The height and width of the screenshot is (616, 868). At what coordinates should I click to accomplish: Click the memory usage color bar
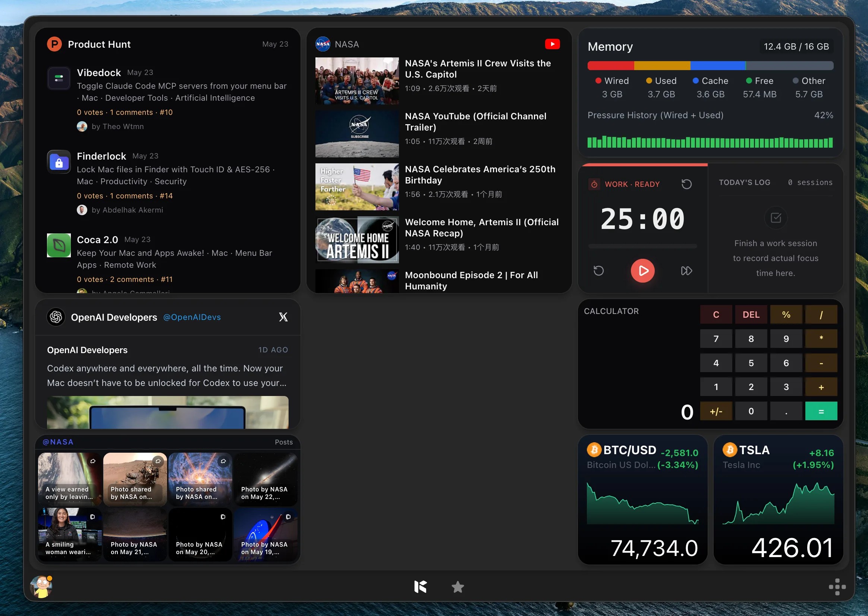710,66
